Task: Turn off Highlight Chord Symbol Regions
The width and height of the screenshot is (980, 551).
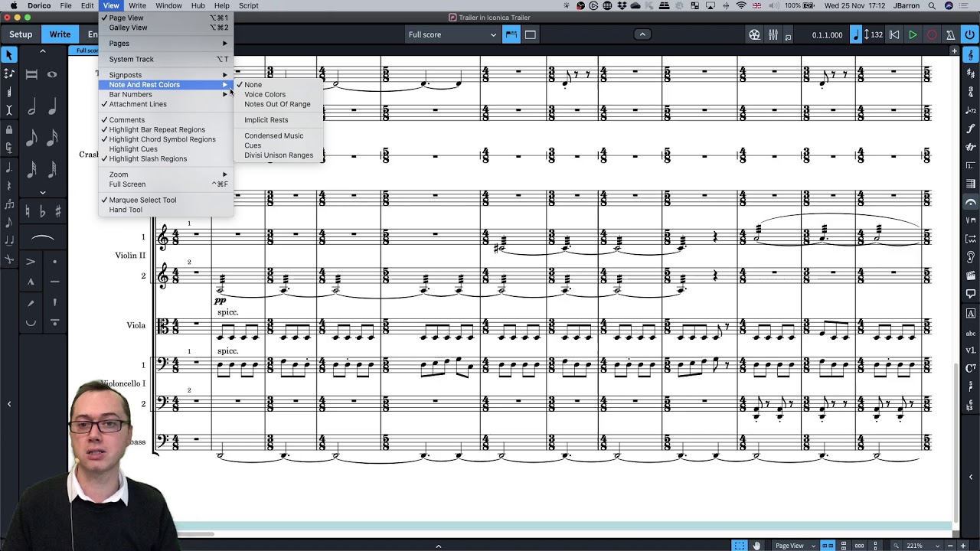Action: point(162,139)
